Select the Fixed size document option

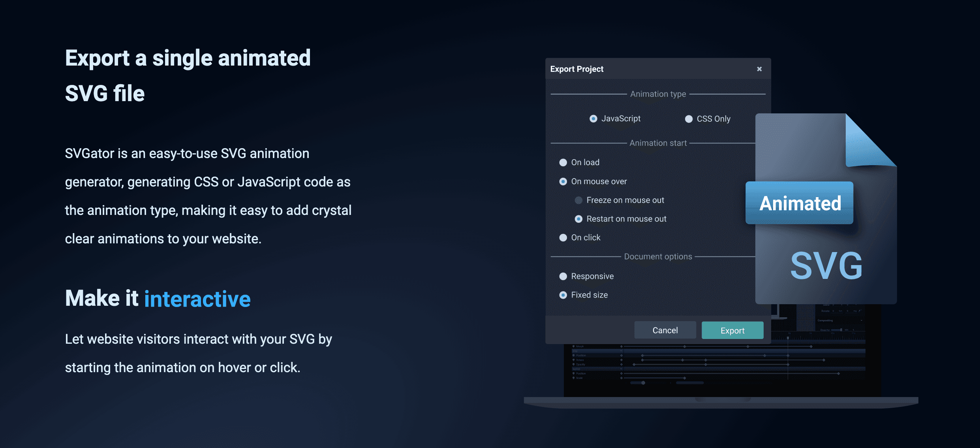coord(563,295)
